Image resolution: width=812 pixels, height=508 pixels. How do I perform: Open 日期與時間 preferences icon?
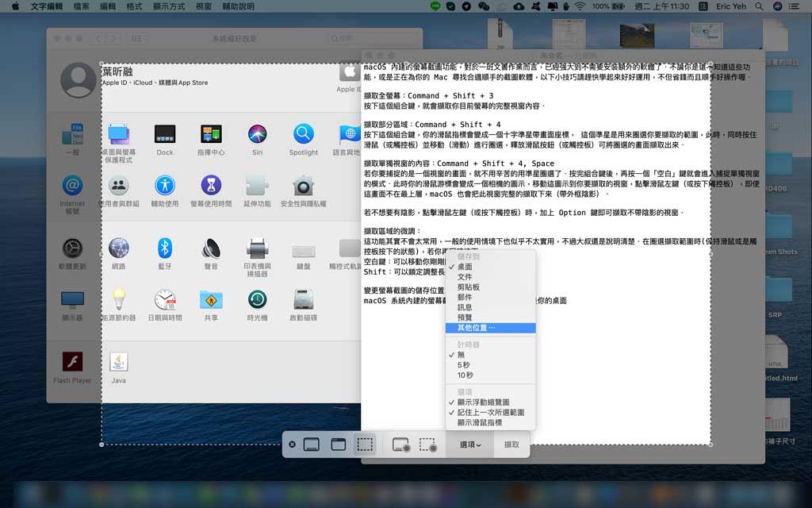point(165,299)
